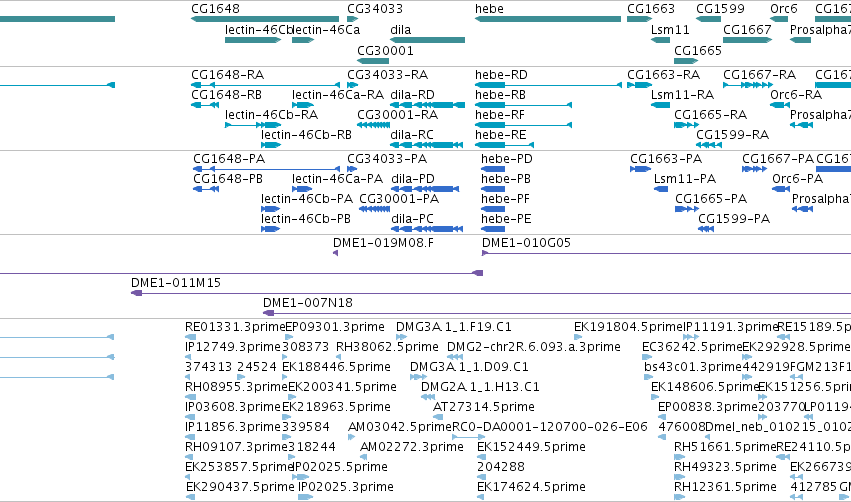Click EST DMG2-chr2R.6.093.a.3prime
This screenshot has width=851, height=502.
[534, 347]
